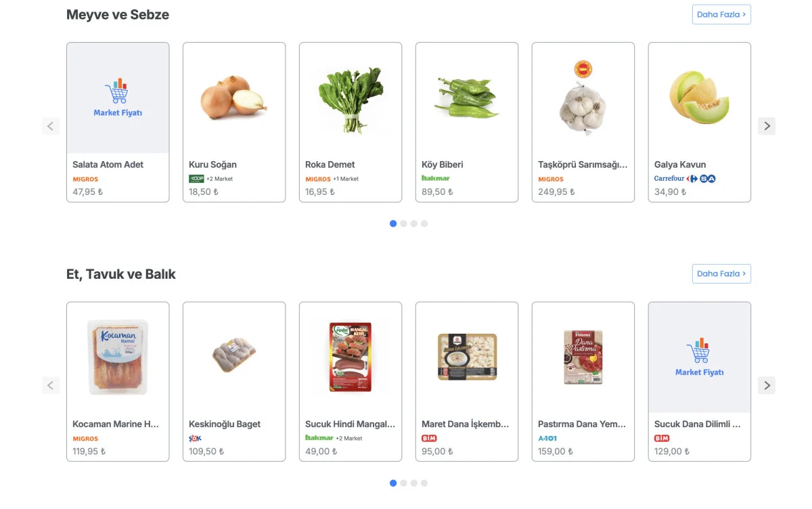Open the Roka Demet product image
812x509 pixels.
pyautogui.click(x=351, y=99)
